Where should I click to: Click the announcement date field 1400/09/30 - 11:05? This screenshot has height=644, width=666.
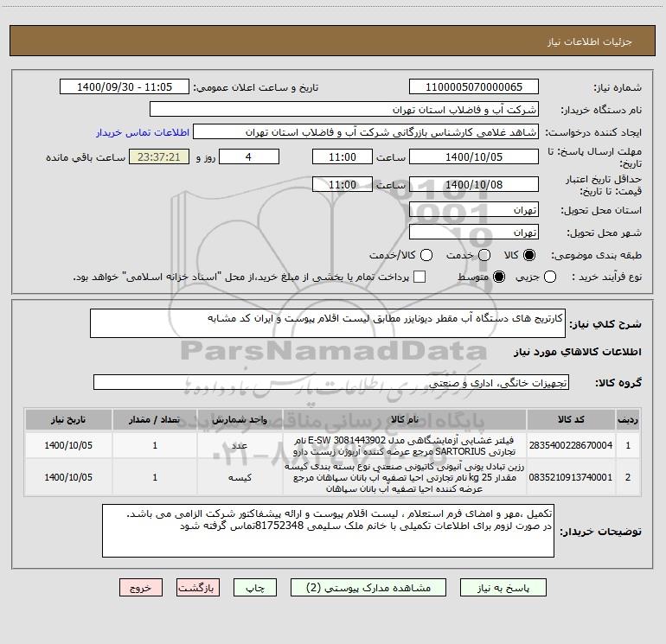click(125, 86)
